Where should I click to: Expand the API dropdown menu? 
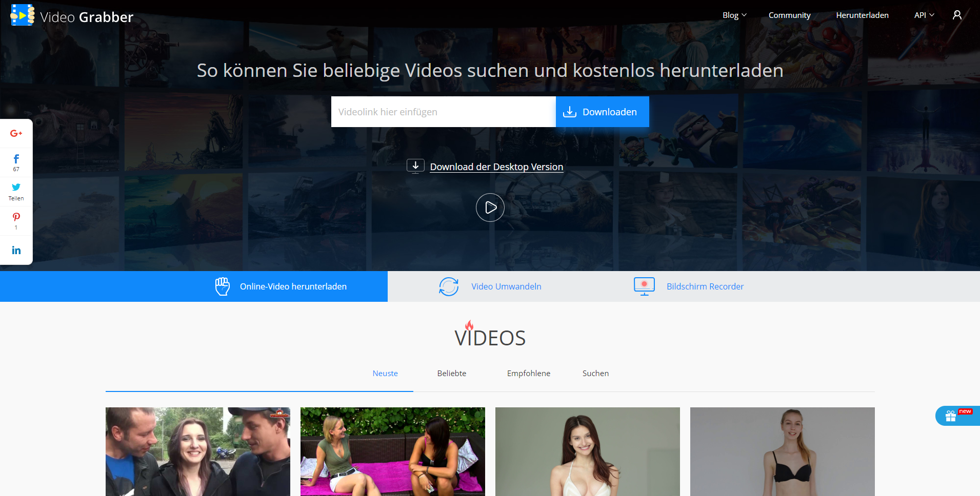pyautogui.click(x=924, y=15)
